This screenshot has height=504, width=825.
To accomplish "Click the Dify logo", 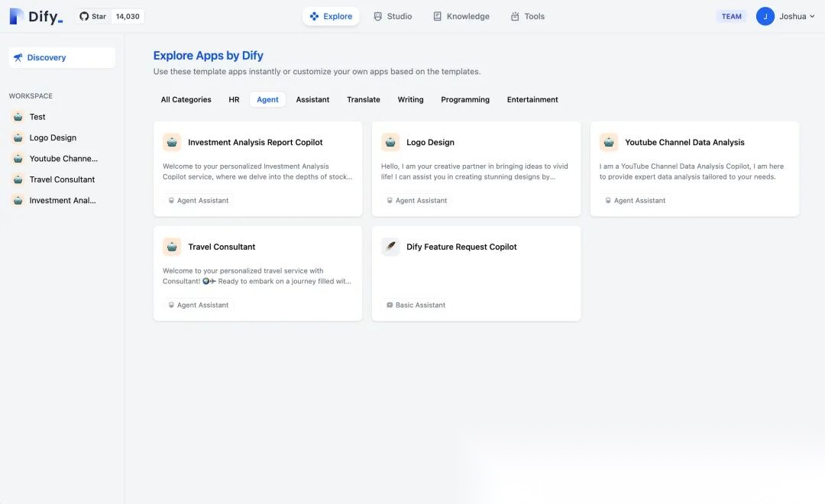I will (x=37, y=16).
